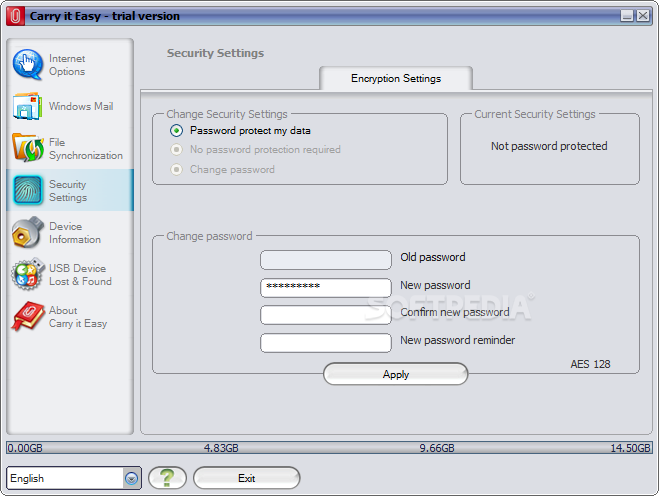The width and height of the screenshot is (659, 496).
Task: Open Internet Options globe icon
Action: pos(28,64)
